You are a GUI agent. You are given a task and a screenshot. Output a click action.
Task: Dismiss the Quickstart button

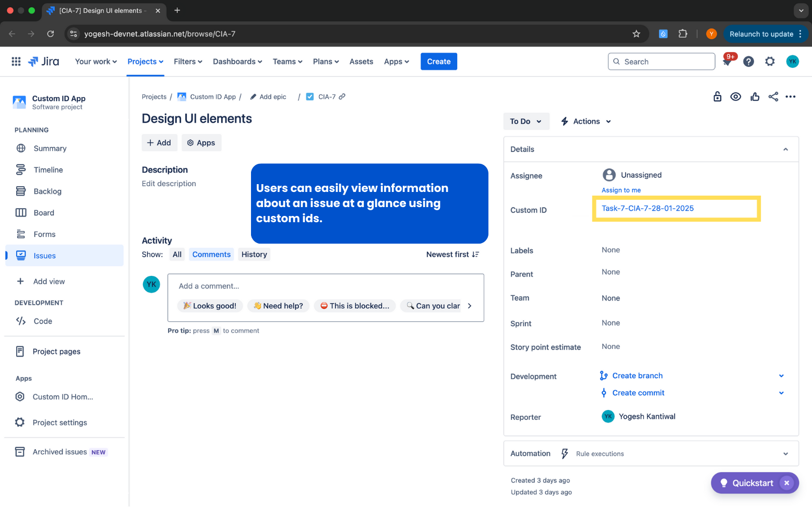coord(786,483)
